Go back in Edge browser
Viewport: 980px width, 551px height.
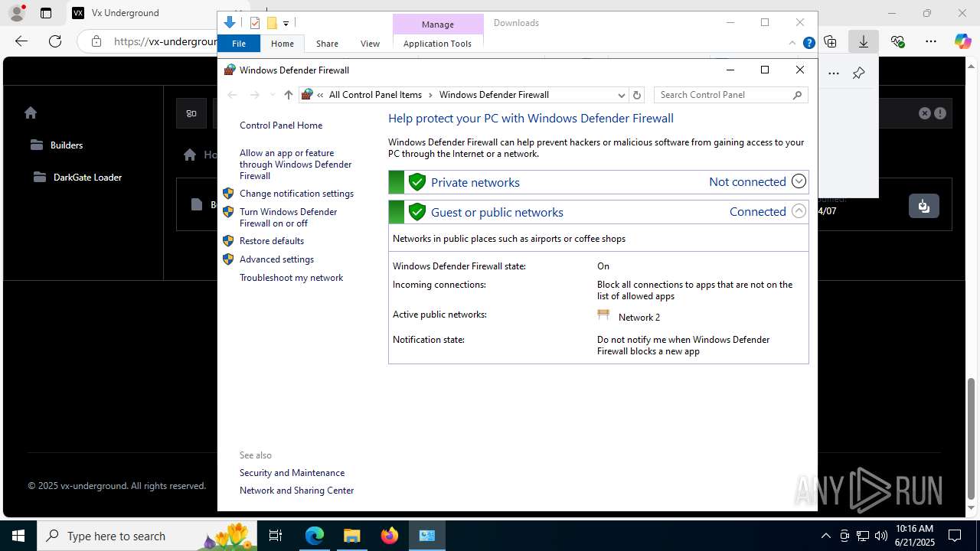[x=21, y=41]
